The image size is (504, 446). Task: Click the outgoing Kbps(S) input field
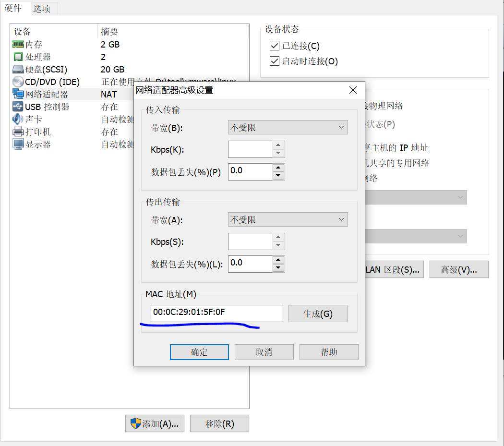click(x=250, y=242)
